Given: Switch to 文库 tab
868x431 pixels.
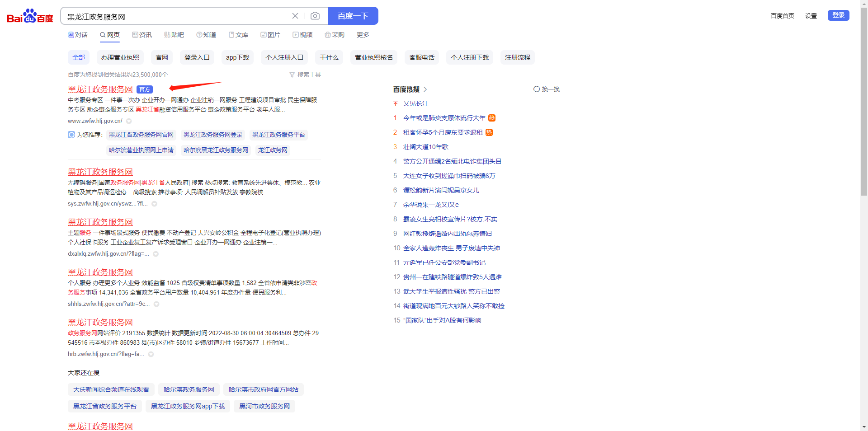Looking at the screenshot, I should tap(238, 35).
